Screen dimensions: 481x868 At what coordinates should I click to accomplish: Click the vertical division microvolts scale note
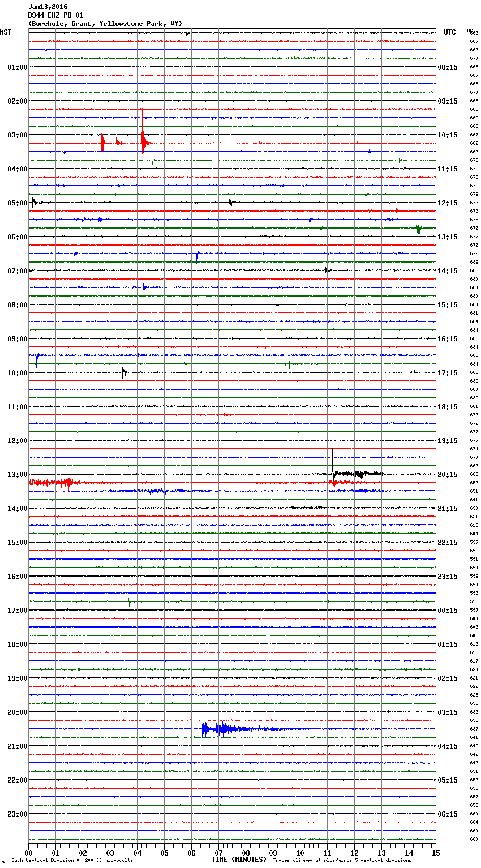point(72,860)
